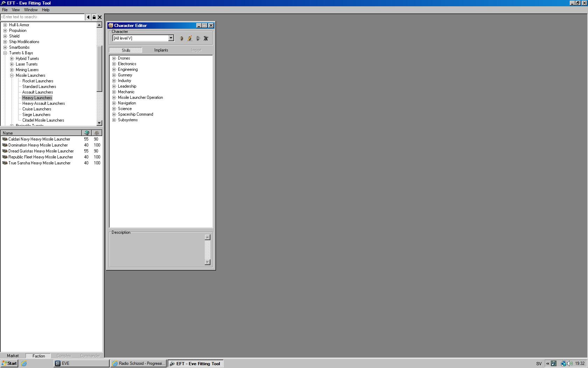
Task: Click the Caldari Navy Heavy Missile Launcher icon
Action: coord(5,139)
